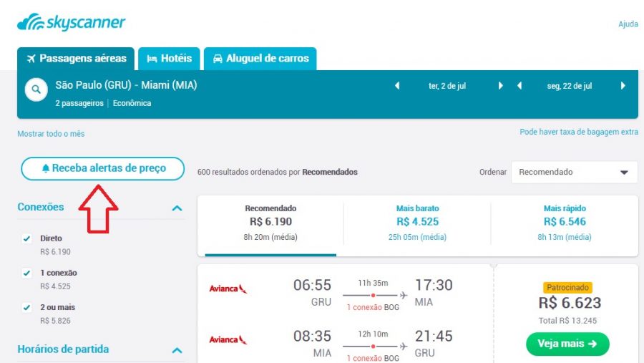
Task: Open the Ordenar Recomendado dropdown
Action: (x=574, y=172)
